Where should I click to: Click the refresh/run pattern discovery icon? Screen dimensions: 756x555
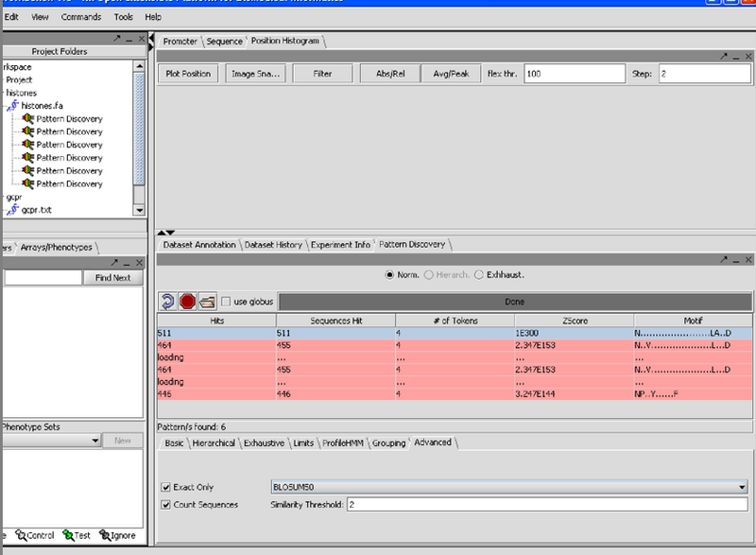[x=167, y=302]
